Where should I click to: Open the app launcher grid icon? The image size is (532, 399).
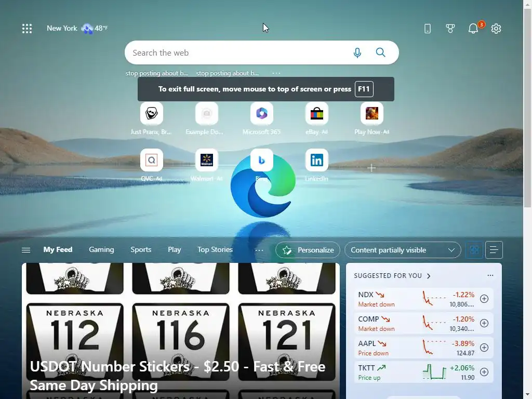(27, 29)
